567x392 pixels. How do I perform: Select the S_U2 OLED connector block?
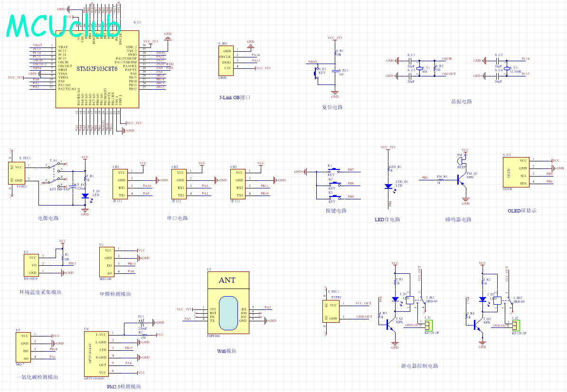click(516, 172)
